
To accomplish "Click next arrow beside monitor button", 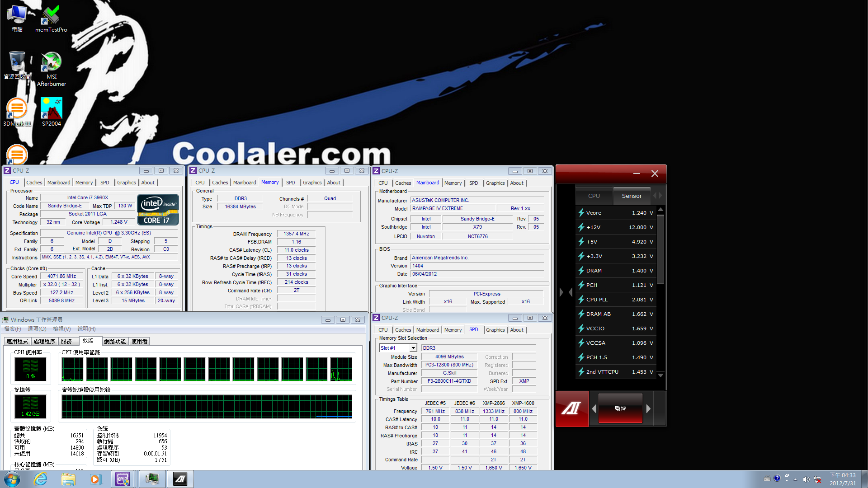I will [648, 408].
